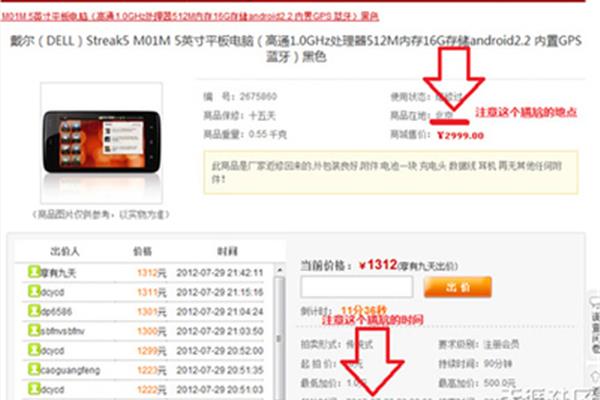Viewport: 600px width, 400px height.
Task: Click bidder name dcycd on the 21:15:16 row
Action: [52, 292]
